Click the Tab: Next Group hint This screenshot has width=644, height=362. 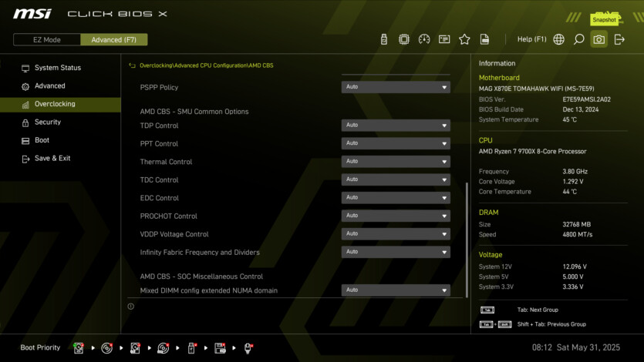pyautogui.click(x=538, y=310)
